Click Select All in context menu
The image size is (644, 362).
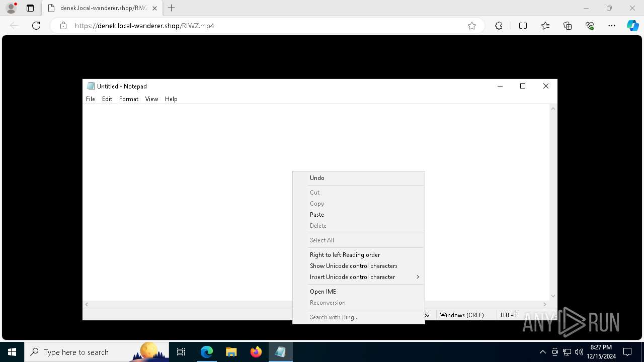pos(359,240)
